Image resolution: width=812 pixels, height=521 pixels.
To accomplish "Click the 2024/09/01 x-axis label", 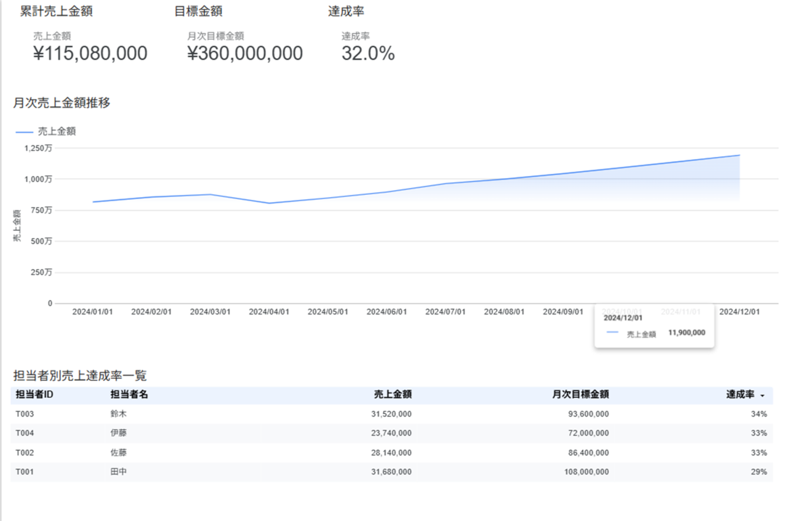I will [564, 312].
